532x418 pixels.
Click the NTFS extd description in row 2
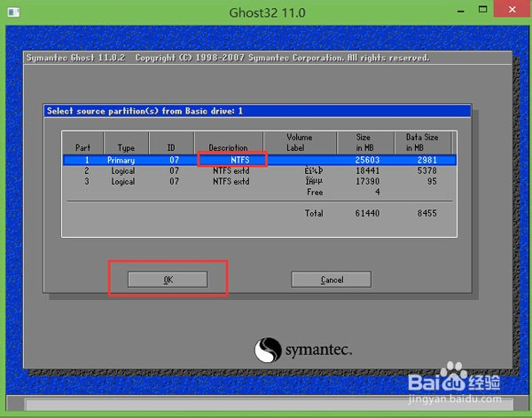pyautogui.click(x=231, y=170)
